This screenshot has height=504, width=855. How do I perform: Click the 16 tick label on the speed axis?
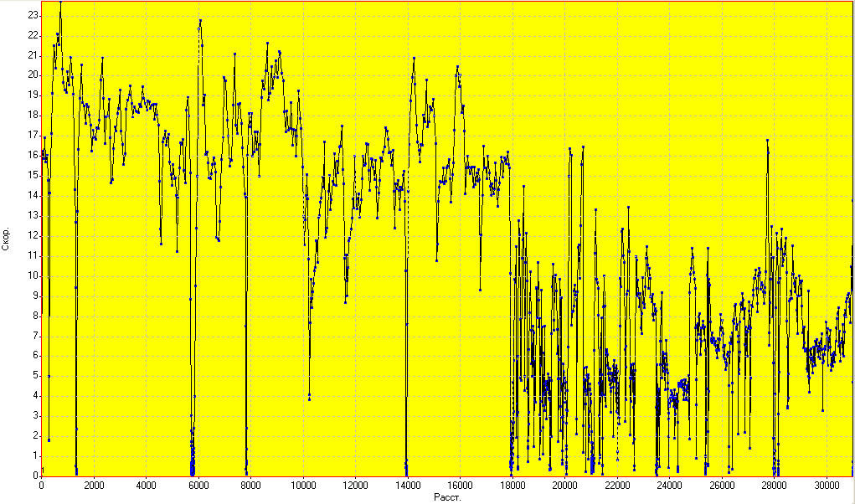(x=33, y=155)
